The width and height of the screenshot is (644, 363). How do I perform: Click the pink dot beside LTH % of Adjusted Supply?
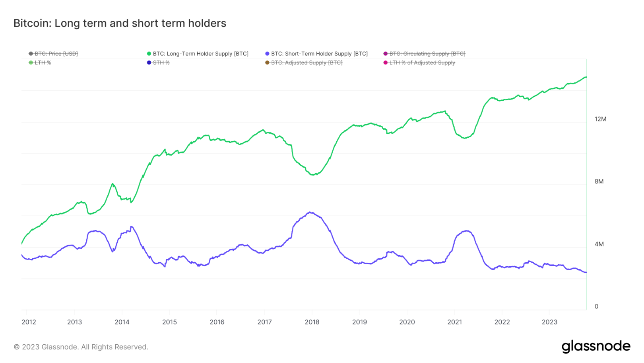tap(385, 63)
